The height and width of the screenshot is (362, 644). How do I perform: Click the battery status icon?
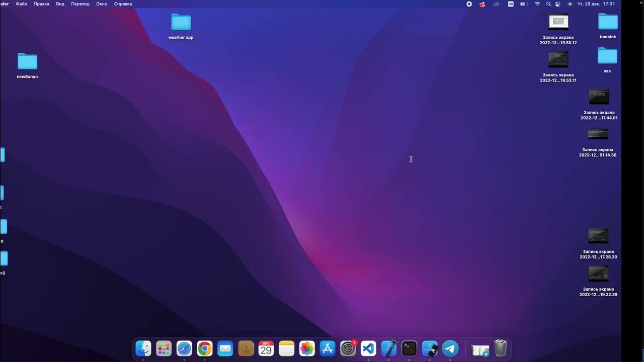click(x=524, y=4)
